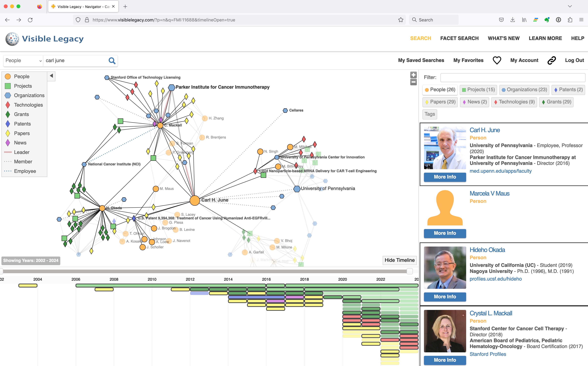Click Firefox bookmark star icon
588x366 pixels.
400,20
